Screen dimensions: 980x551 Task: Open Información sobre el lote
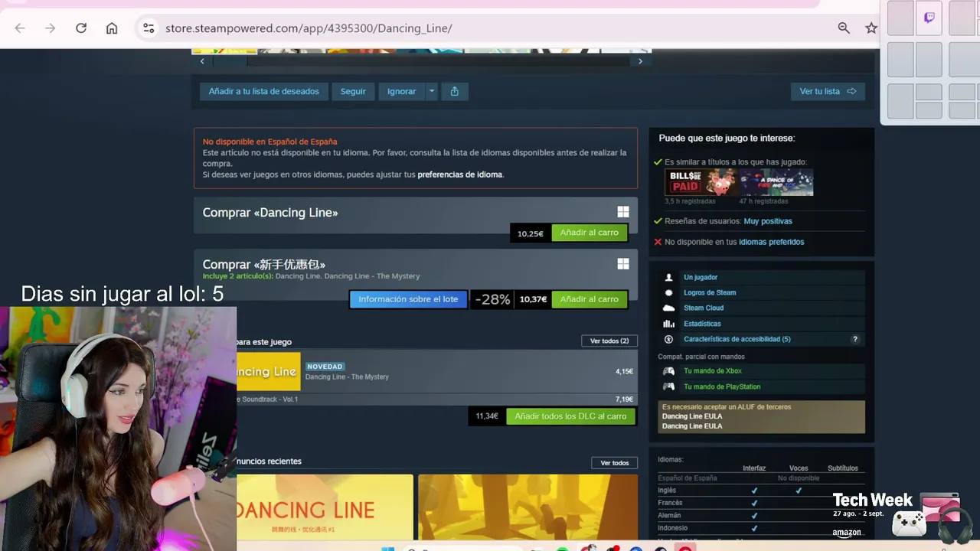coord(408,299)
